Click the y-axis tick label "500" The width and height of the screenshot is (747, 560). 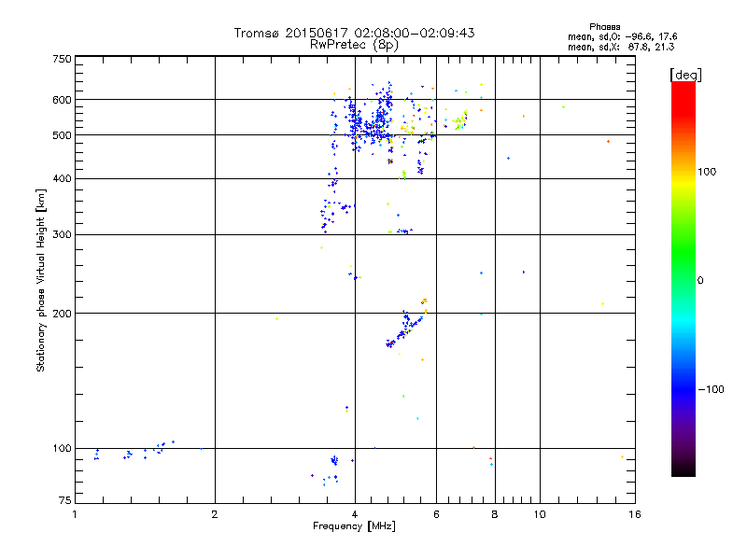click(62, 135)
